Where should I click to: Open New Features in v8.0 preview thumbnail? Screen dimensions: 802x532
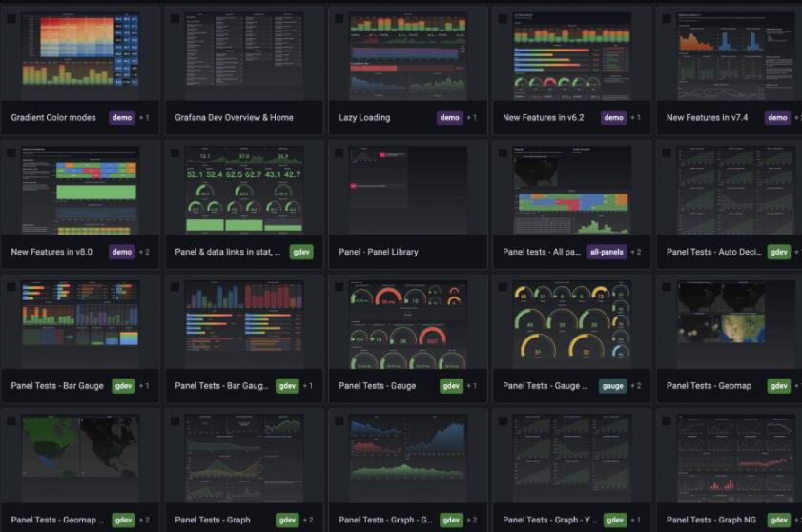tap(80, 191)
